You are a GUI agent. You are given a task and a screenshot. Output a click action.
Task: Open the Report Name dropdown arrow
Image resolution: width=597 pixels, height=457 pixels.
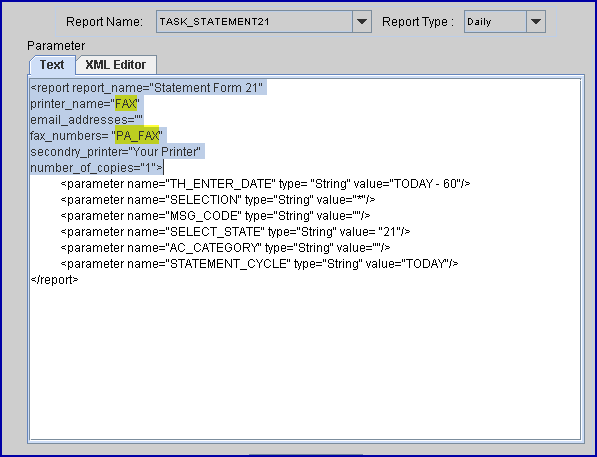pos(362,22)
